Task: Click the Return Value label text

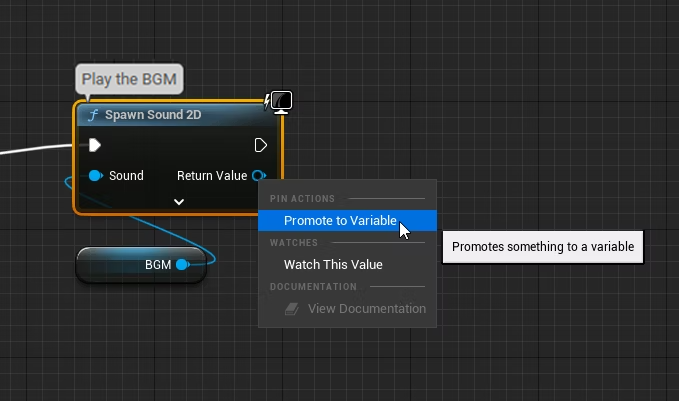Action: 211,176
